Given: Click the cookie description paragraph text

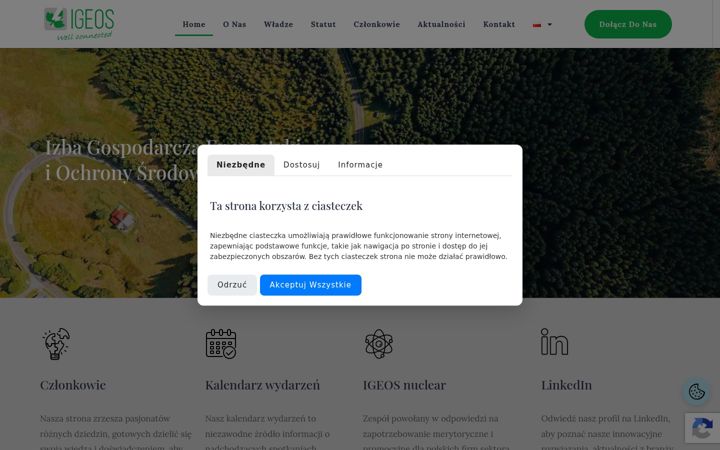Looking at the screenshot, I should tap(359, 246).
